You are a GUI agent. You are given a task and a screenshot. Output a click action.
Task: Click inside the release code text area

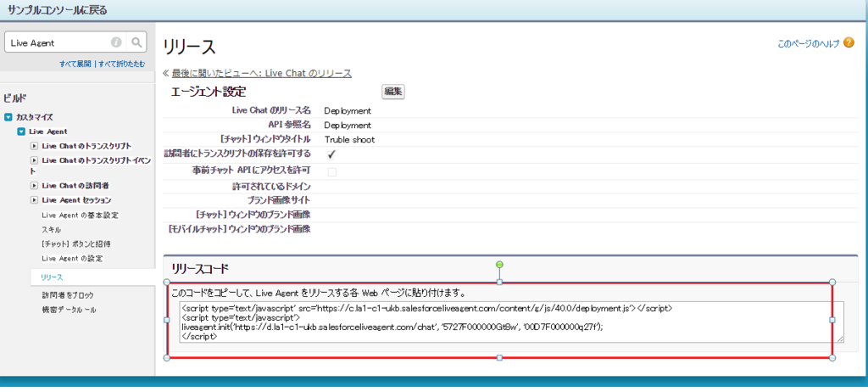[511, 322]
